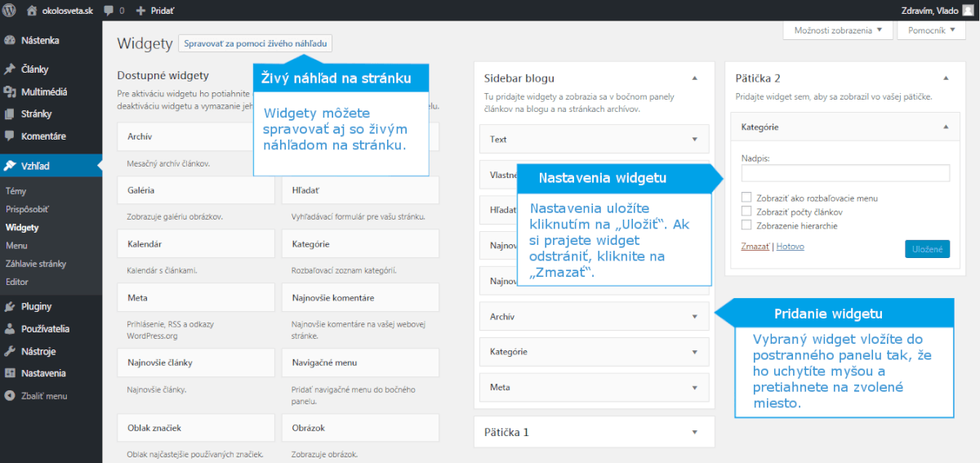The width and height of the screenshot is (980, 463).
Task: Open Nástenka dashboard icon in sidebar
Action: (x=10, y=40)
